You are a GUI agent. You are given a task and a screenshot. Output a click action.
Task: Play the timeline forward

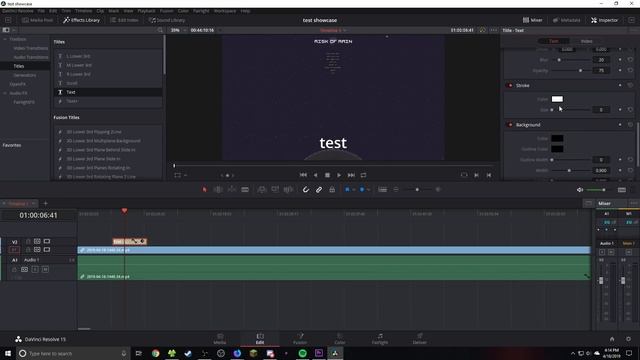(x=339, y=175)
